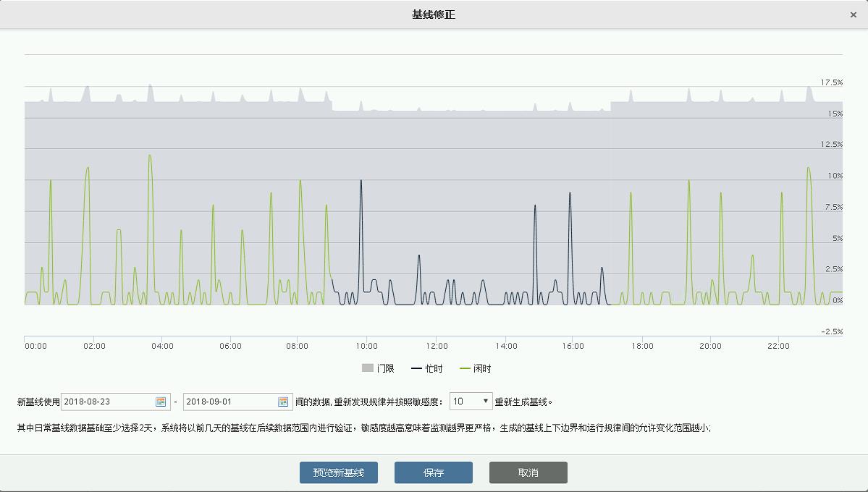
Task: Toggle the 闲时 idle-hour series in legend
Action: pyautogui.click(x=476, y=368)
